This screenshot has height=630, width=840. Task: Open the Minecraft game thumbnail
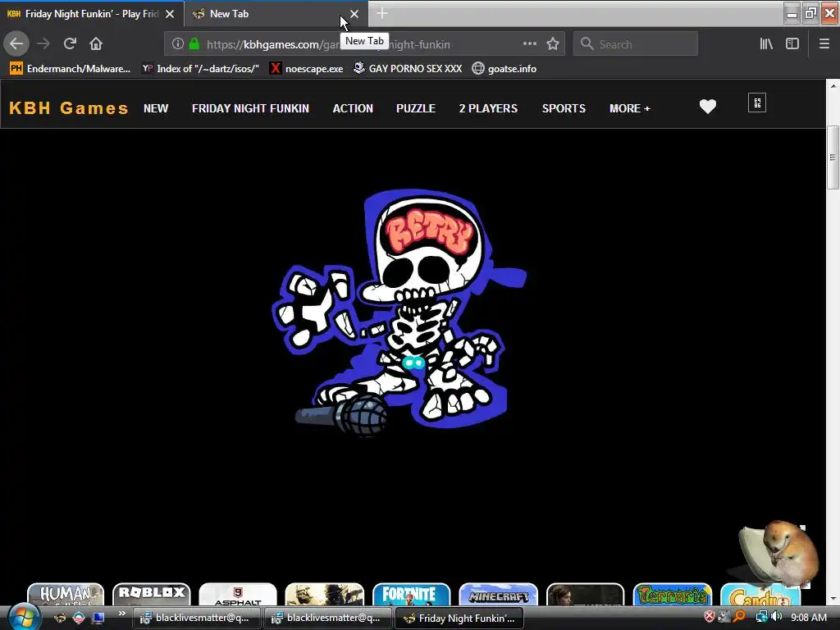[499, 594]
